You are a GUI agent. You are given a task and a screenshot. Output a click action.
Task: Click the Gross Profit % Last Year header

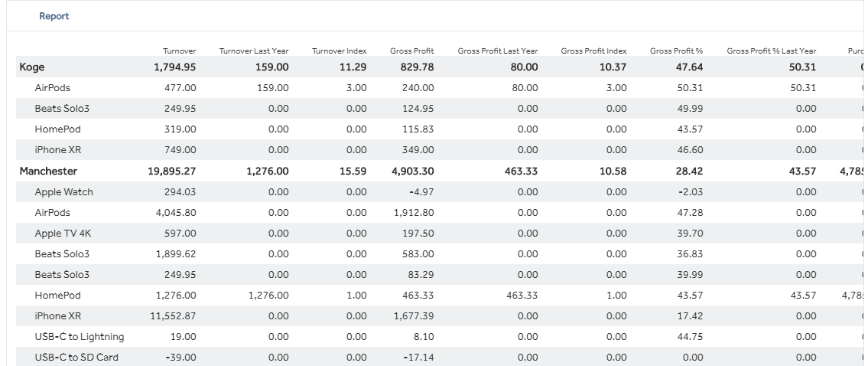[x=771, y=51]
